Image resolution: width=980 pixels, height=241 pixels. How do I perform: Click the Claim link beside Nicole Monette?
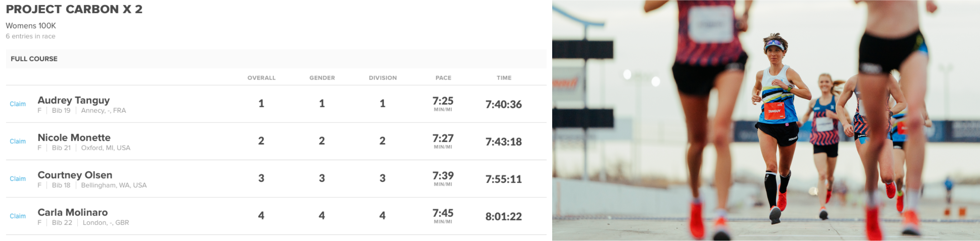[18, 141]
